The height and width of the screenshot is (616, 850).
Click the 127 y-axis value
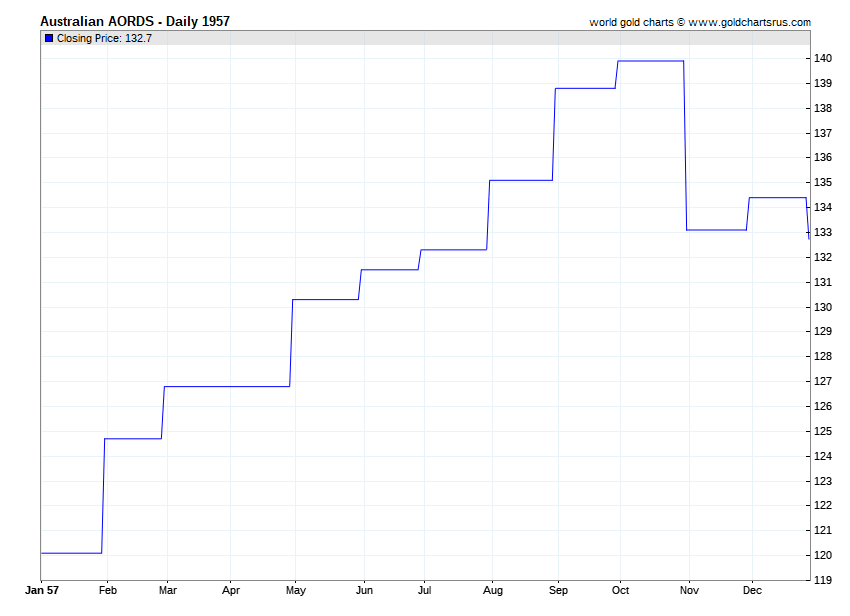click(x=823, y=381)
